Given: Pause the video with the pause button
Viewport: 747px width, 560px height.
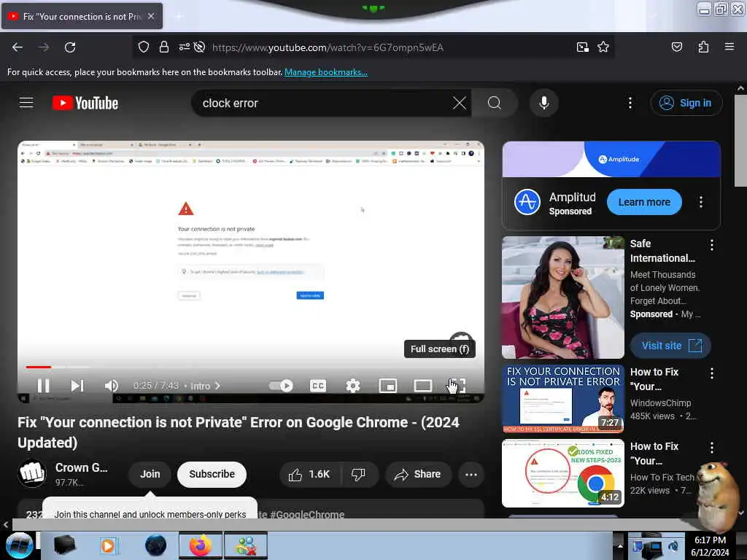Looking at the screenshot, I should (43, 385).
